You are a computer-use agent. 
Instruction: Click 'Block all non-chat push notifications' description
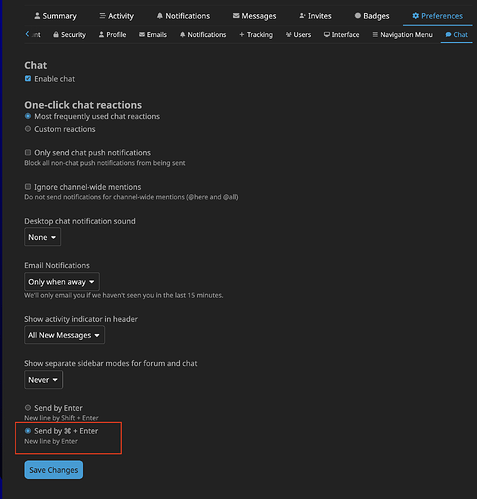click(105, 163)
